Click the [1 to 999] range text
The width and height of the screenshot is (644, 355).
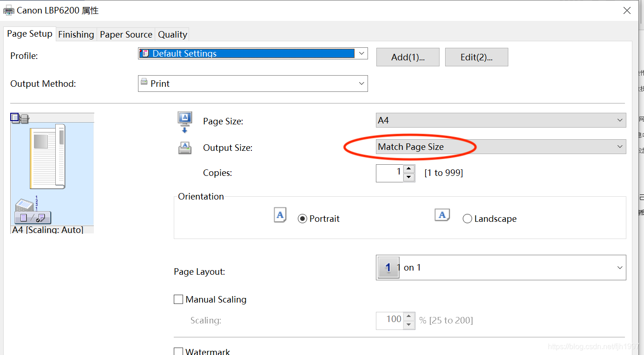444,173
